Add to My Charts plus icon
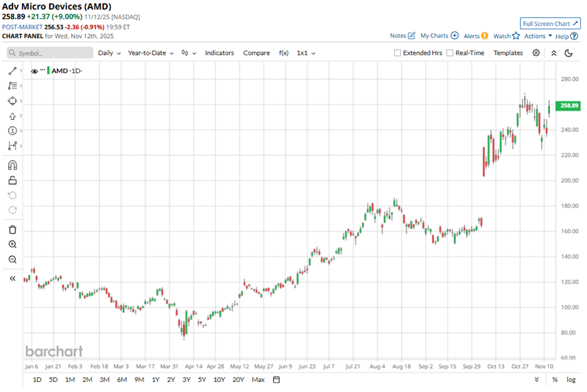Screen dimensions: 587x392 point(455,36)
